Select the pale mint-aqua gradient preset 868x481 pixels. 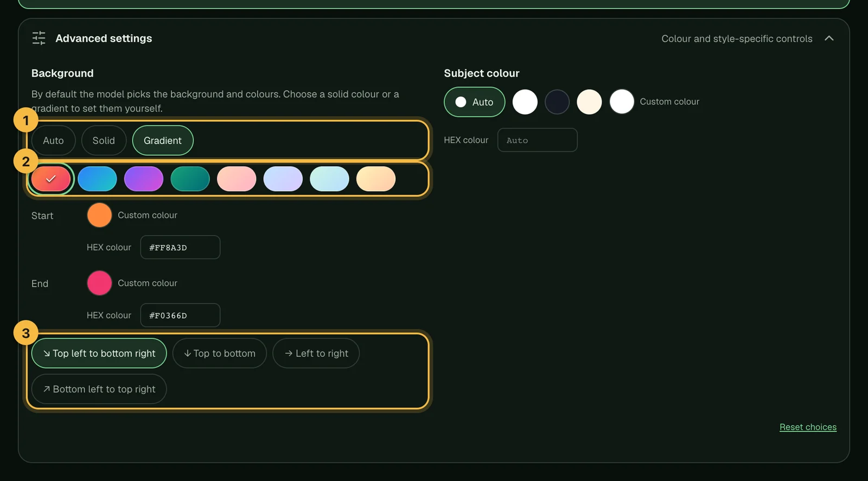point(329,179)
